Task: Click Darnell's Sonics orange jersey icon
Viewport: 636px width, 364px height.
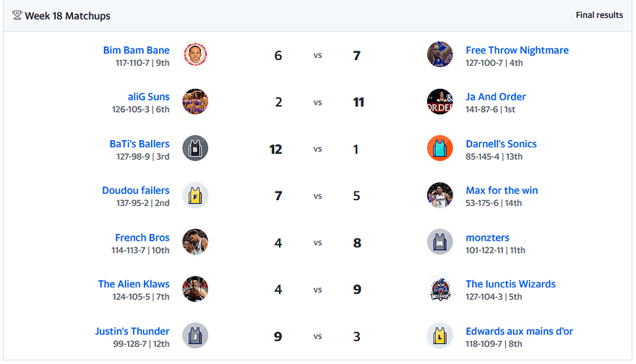Action: click(440, 148)
